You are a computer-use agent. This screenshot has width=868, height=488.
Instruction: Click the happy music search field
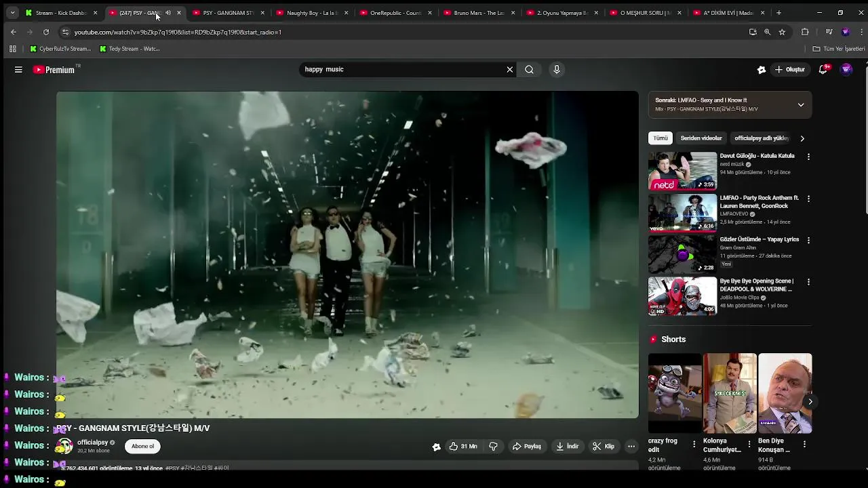(x=402, y=69)
